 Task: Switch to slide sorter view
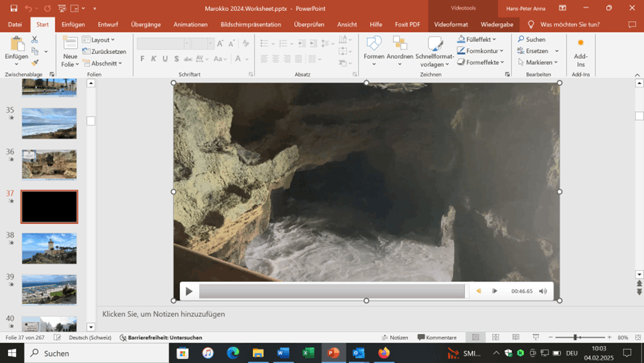point(496,337)
